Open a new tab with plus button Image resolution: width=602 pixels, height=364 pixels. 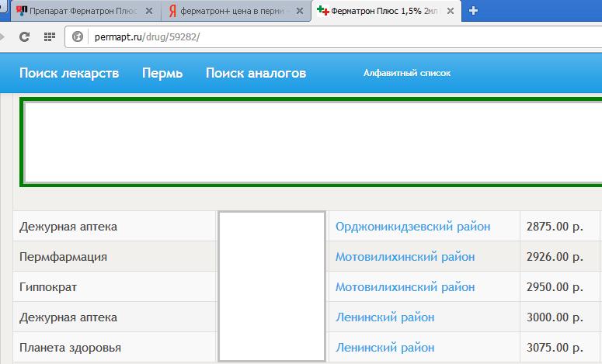pyautogui.click(x=473, y=11)
